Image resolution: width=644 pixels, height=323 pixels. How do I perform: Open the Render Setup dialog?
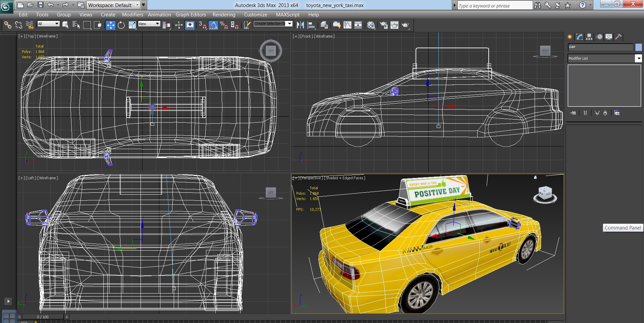384,25
